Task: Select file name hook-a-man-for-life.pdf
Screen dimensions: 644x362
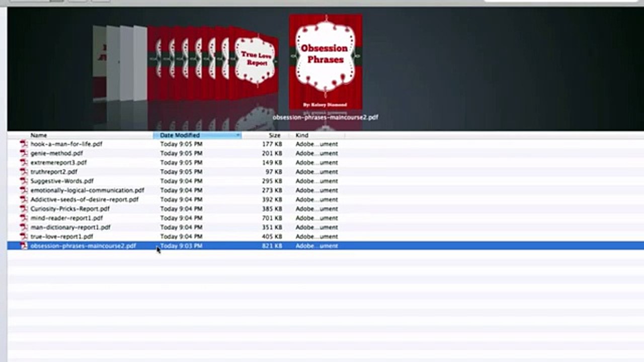Action: (66, 144)
